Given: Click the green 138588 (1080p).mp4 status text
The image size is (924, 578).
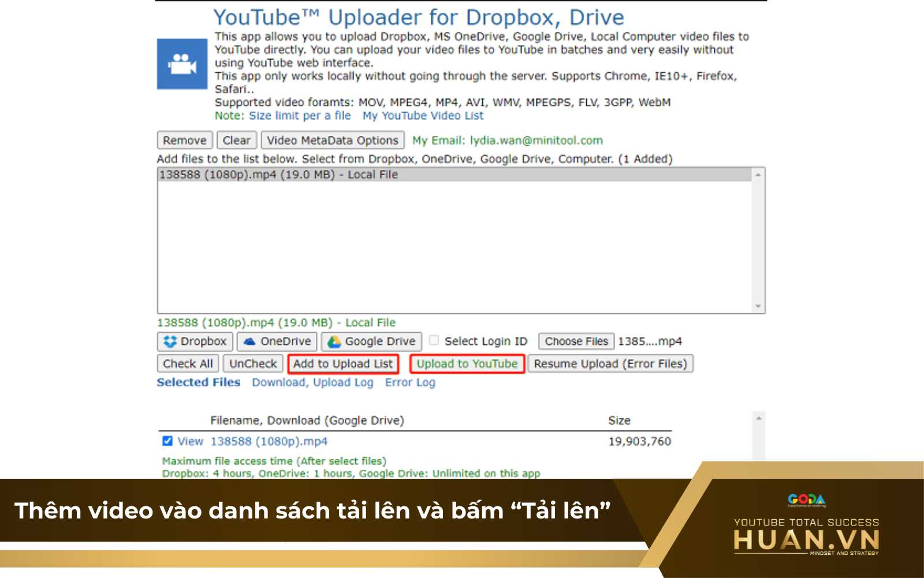Looking at the screenshot, I should [276, 323].
